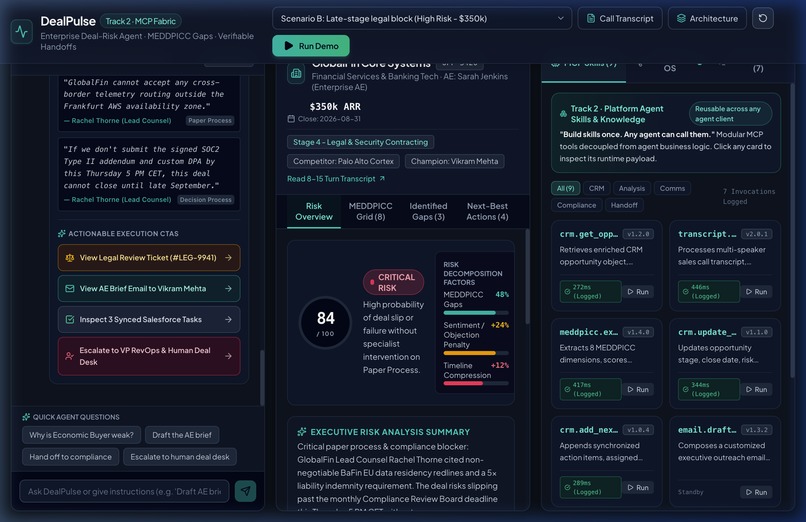806x522 pixels.
Task: Click the check icon on meddpicc.ex 417ms badge
Action: coord(567,389)
